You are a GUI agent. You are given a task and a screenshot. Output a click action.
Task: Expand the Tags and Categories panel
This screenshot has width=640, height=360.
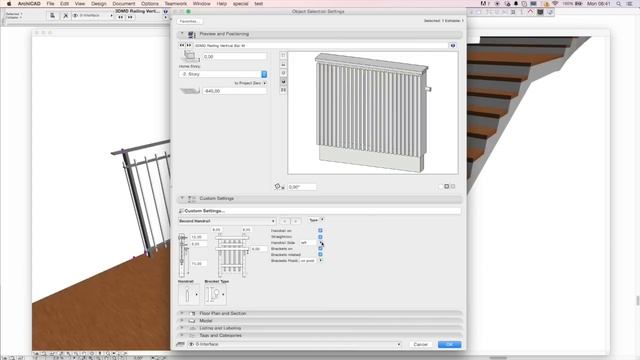click(x=182, y=336)
